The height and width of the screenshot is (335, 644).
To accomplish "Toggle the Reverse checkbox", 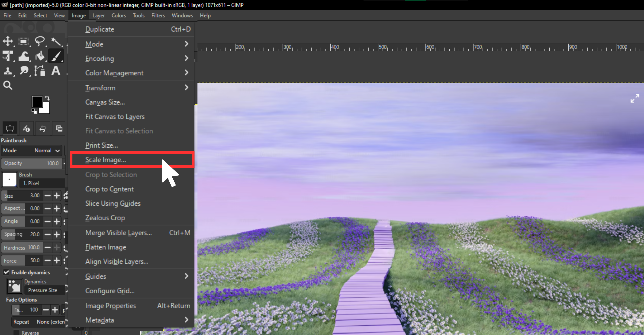I will (16, 332).
